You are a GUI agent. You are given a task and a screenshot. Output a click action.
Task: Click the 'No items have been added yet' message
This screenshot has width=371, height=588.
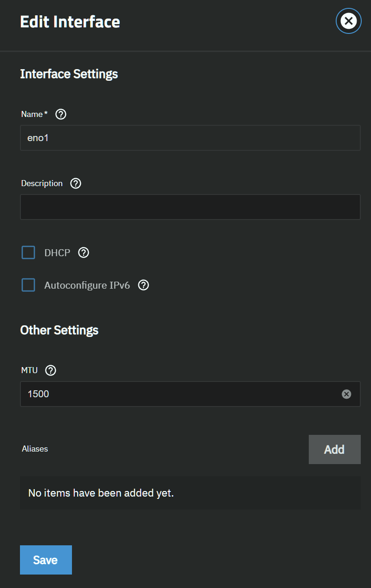tap(101, 493)
